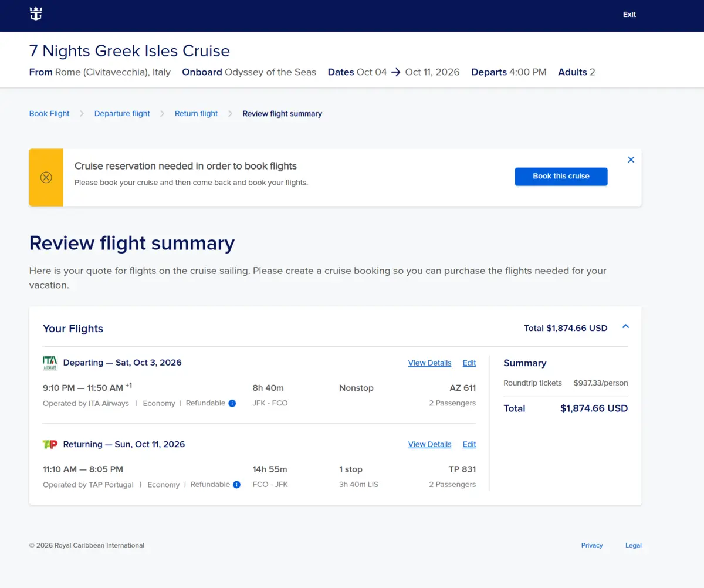The image size is (704, 588).
Task: Click the Total $1,874.66 USD header
Action: pos(566,328)
